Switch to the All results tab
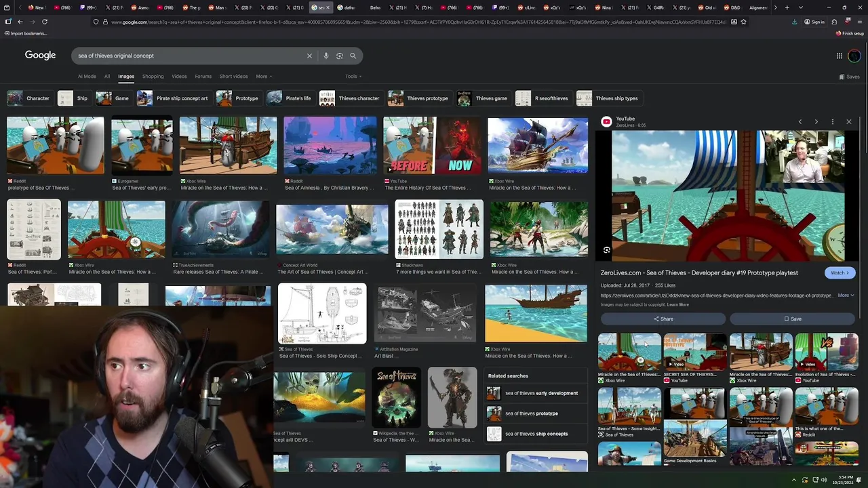 click(x=107, y=77)
